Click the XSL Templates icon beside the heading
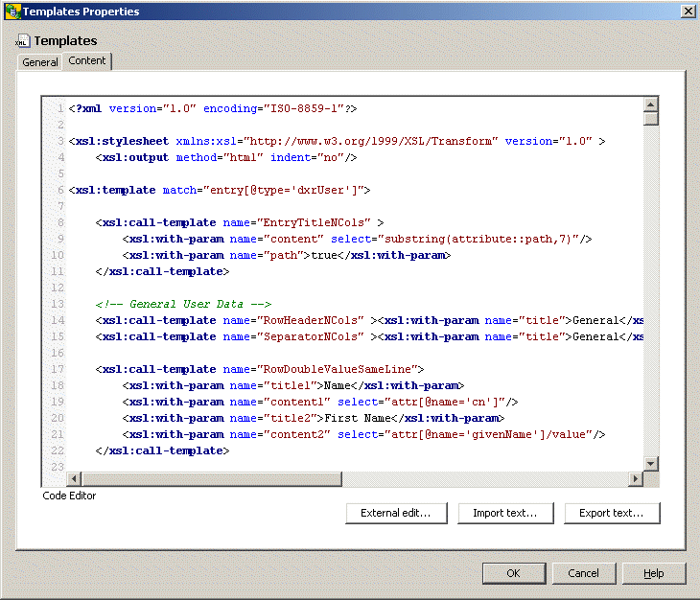The width and height of the screenshot is (700, 600). coord(22,41)
